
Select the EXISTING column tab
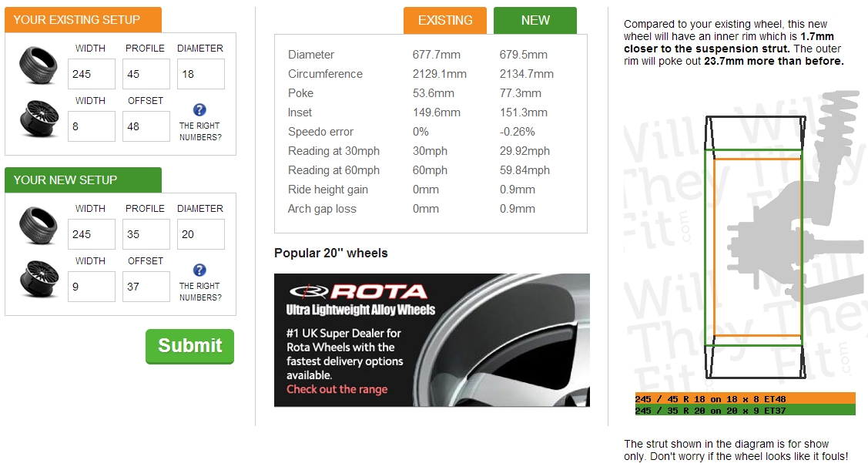(x=445, y=21)
